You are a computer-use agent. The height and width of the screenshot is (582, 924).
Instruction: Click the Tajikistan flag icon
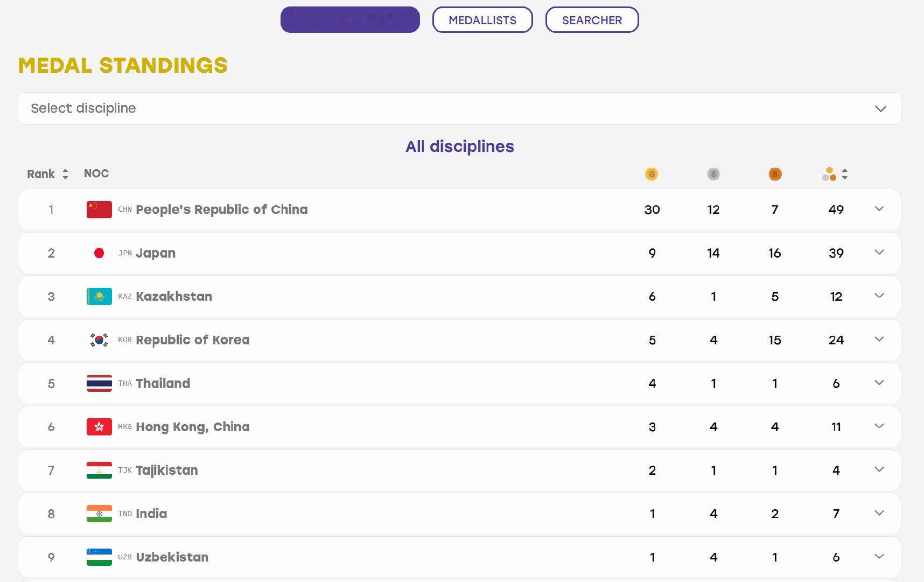[99, 470]
